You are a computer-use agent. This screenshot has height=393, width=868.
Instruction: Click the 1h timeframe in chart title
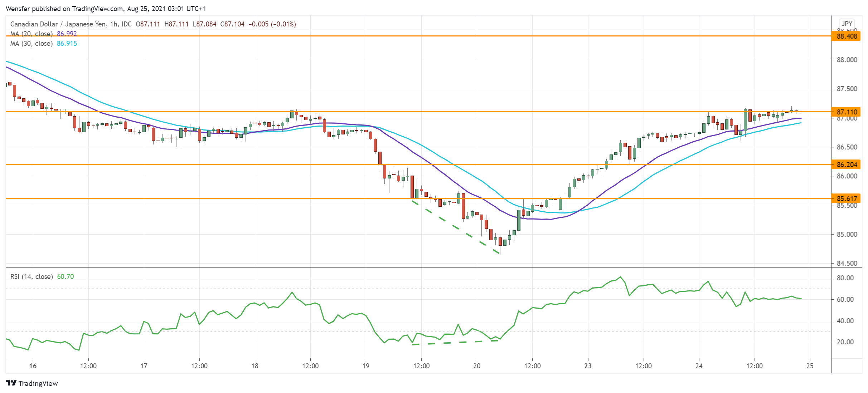click(114, 24)
